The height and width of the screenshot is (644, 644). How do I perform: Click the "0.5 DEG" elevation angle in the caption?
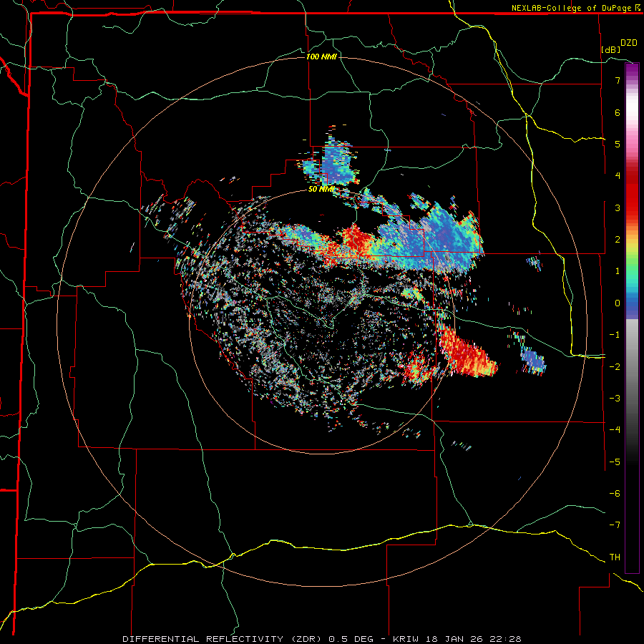coord(351,639)
